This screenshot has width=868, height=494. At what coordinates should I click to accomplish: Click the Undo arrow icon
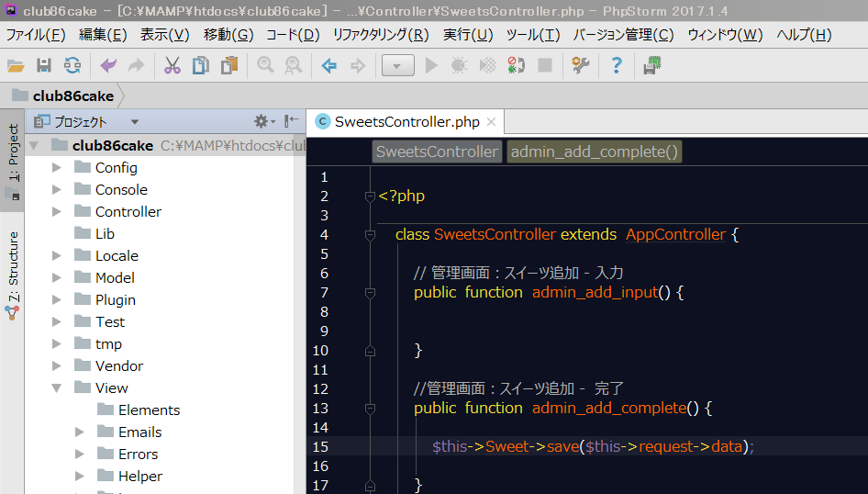point(108,66)
